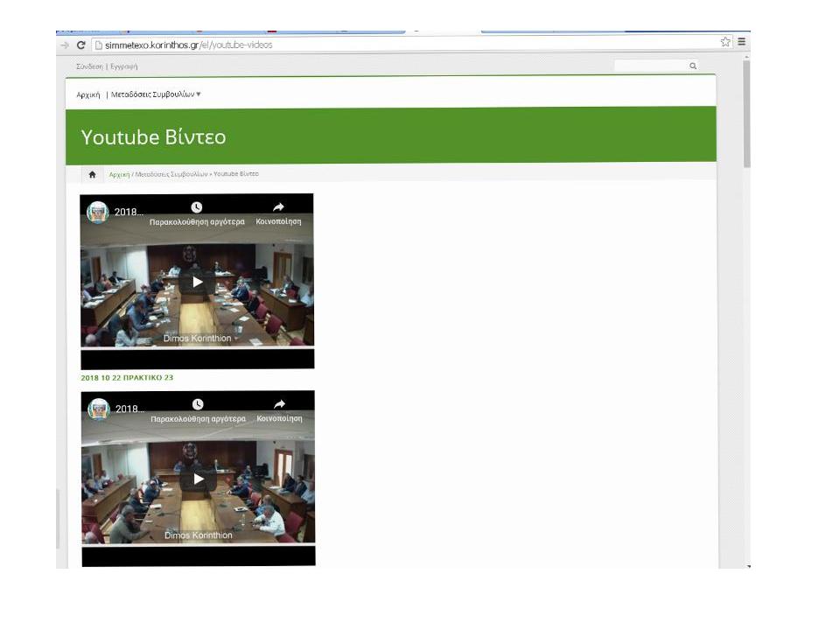Click the scrollbar down arrow
The width and height of the screenshot is (840, 630).
[x=748, y=566]
